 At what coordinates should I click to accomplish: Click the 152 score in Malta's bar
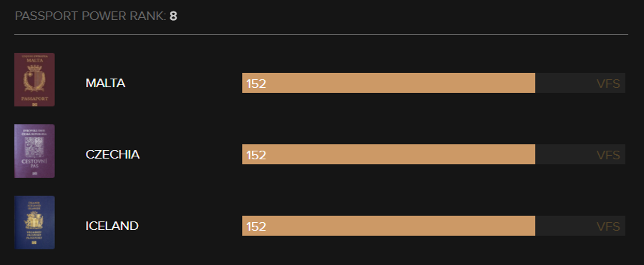(x=256, y=84)
